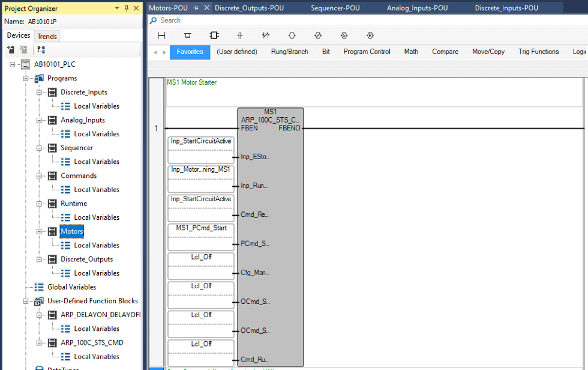Image resolution: width=588 pixels, height=370 pixels.
Task: Collapse the Motors program node
Action: pos(39,231)
